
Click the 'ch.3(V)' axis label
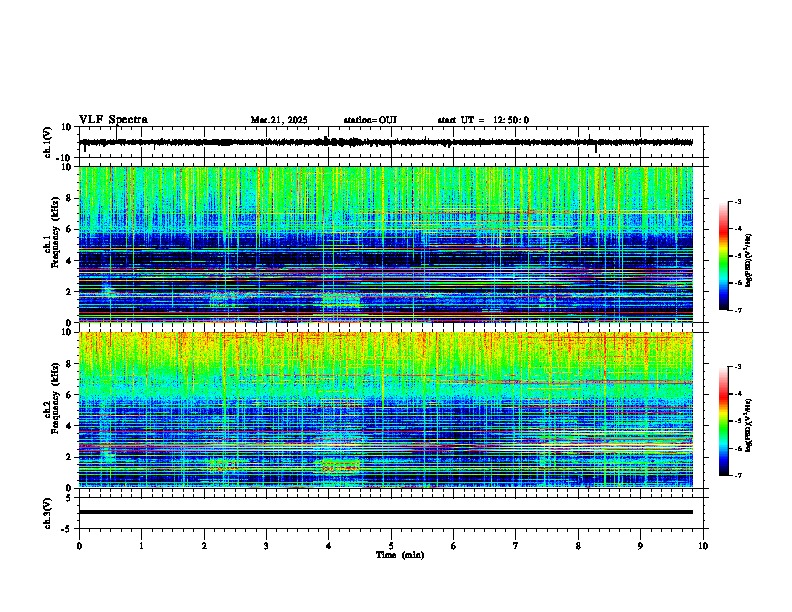coord(48,514)
